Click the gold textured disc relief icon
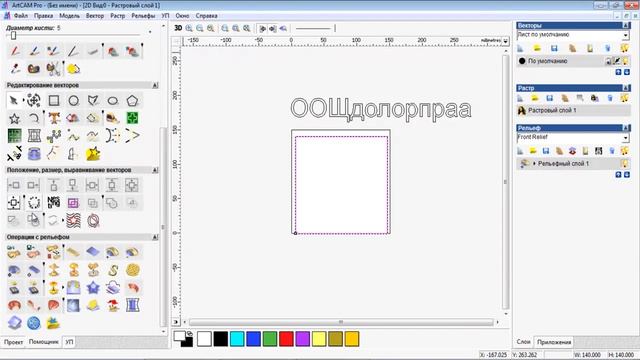The image size is (640, 360). [133, 270]
